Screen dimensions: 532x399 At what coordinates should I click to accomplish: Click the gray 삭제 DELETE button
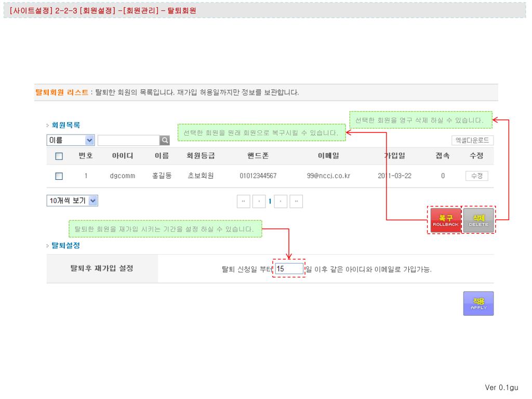[478, 220]
